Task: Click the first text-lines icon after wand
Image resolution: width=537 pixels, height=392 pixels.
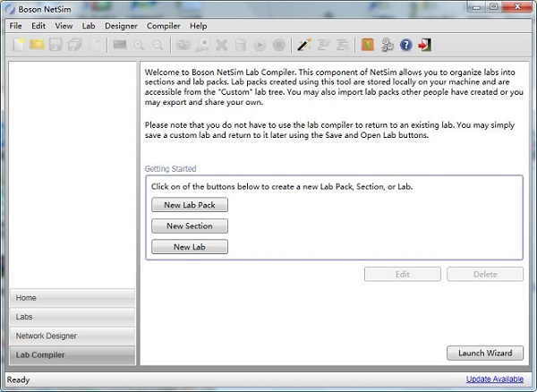Action: click(323, 45)
